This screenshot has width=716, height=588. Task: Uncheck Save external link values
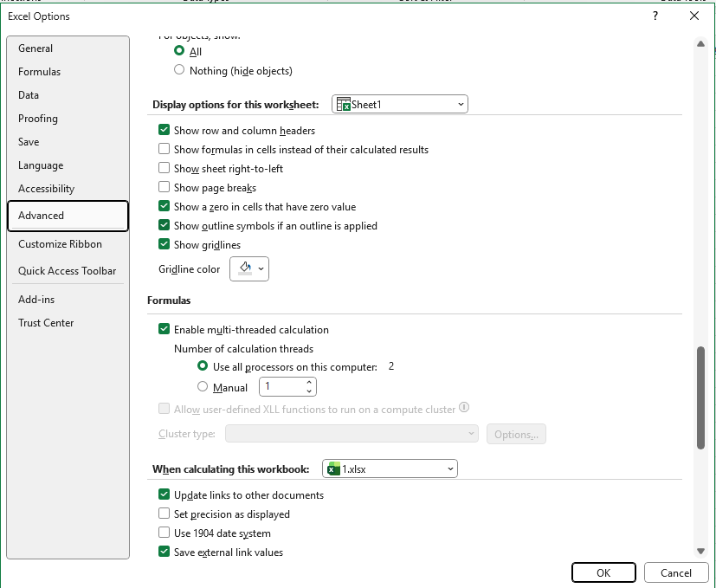(164, 550)
